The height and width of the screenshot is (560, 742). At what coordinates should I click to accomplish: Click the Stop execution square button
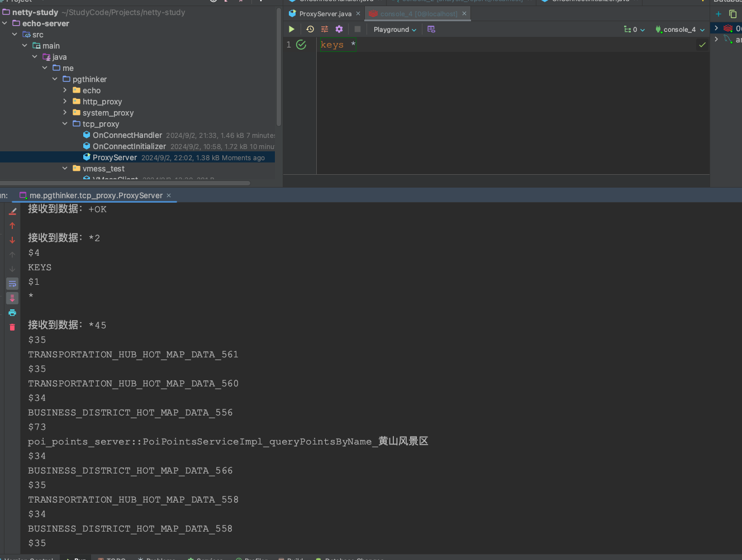[358, 29]
